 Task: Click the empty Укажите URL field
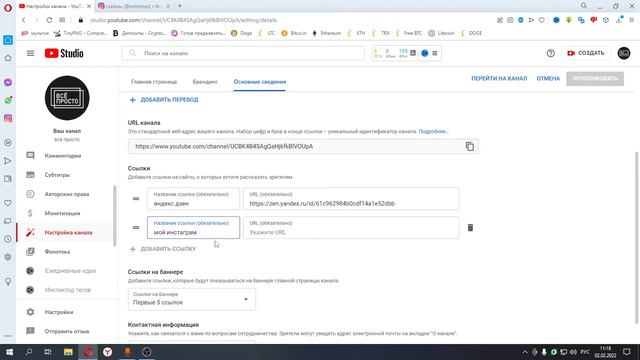click(351, 228)
